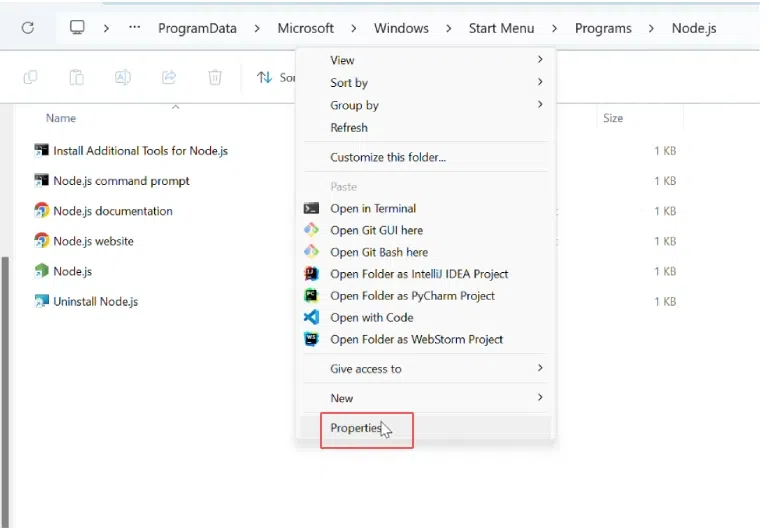Screen dimensions: 769x528
Task: Expand the New submenu arrow
Action: [540, 397]
